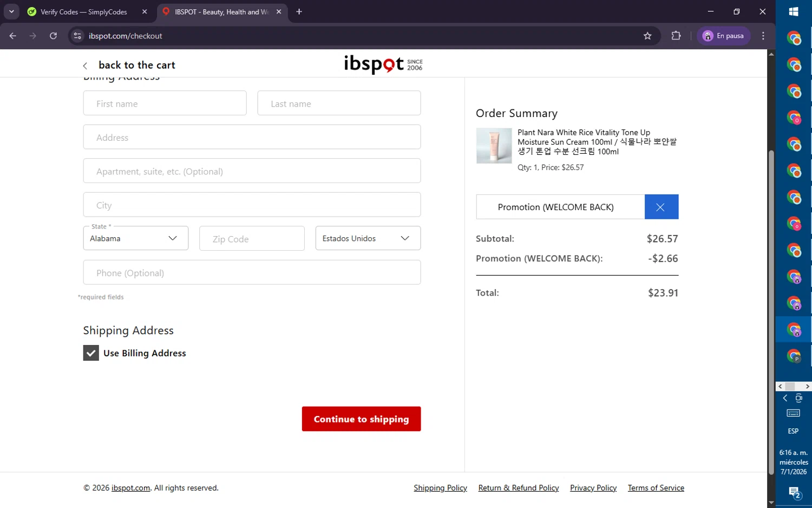Click the browser back navigation arrow

click(13, 36)
